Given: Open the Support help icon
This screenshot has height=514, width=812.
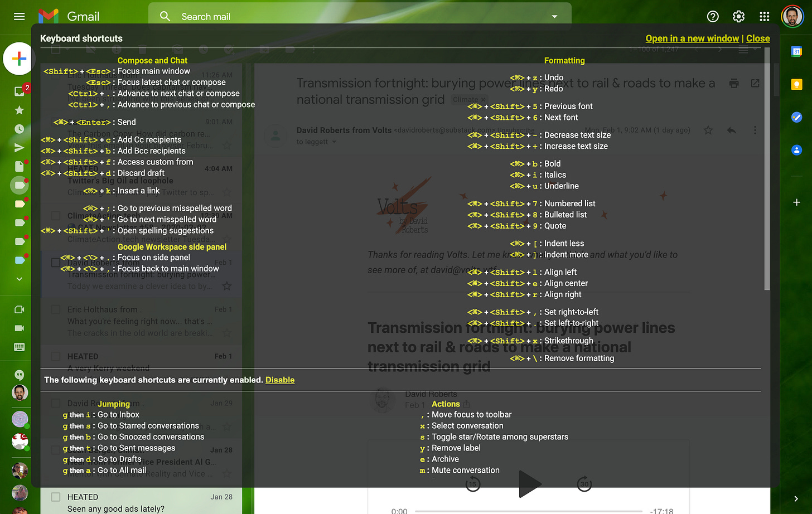Looking at the screenshot, I should (713, 17).
